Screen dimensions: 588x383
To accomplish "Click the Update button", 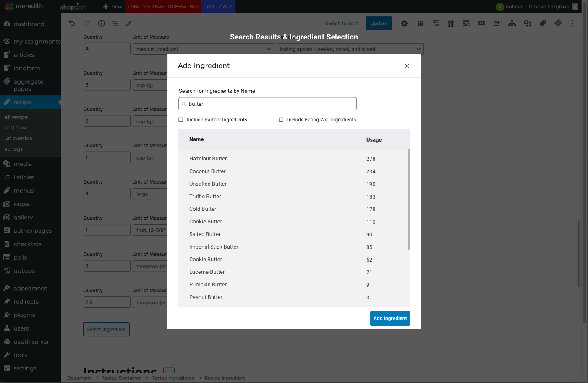I will point(379,24).
